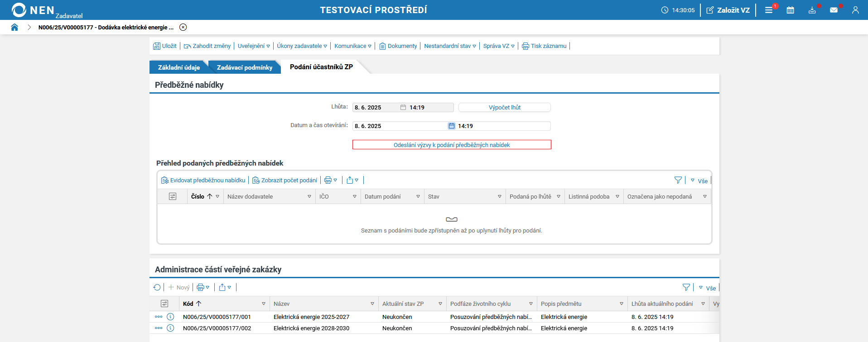Screen dimensions: 868x342
Task: Click the refresh icon in Administrace částí
Action: (x=157, y=287)
